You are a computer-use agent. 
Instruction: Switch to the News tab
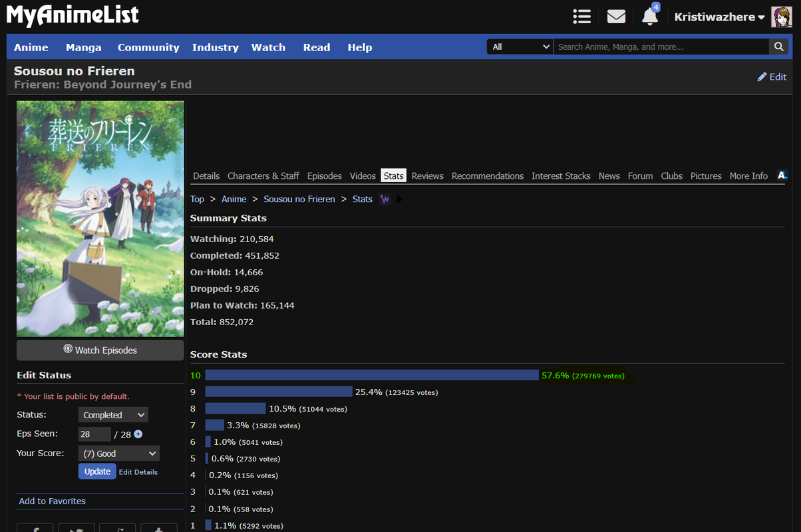click(609, 176)
